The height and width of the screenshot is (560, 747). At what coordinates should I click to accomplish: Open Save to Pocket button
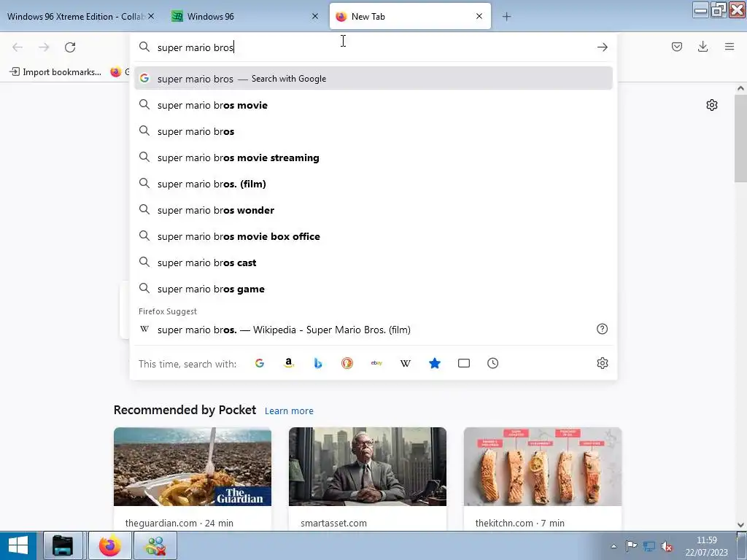point(676,47)
